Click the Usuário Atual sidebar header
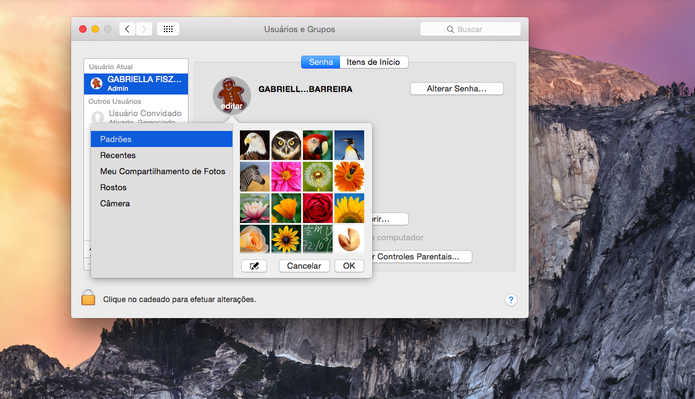This screenshot has height=399, width=695. pos(111,66)
